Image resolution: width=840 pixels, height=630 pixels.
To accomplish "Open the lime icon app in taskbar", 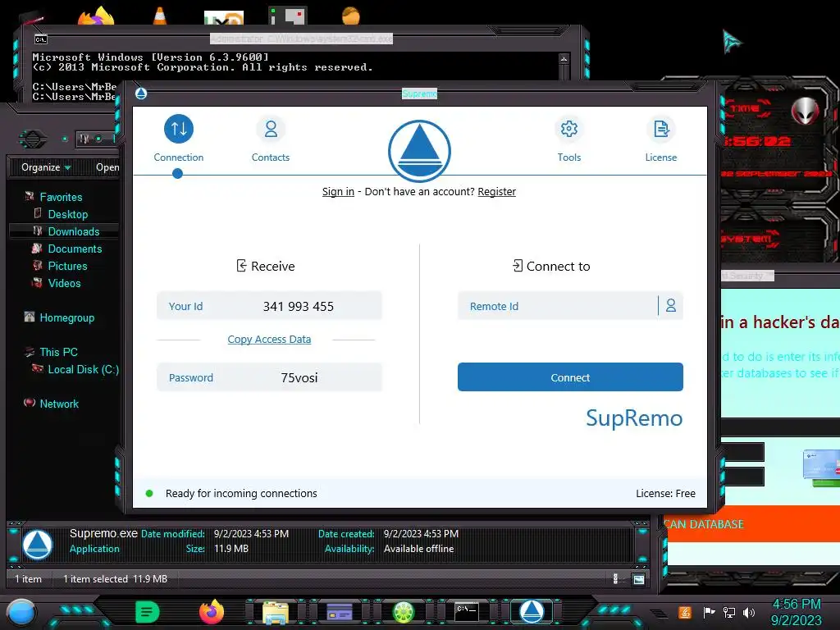I will 404,612.
